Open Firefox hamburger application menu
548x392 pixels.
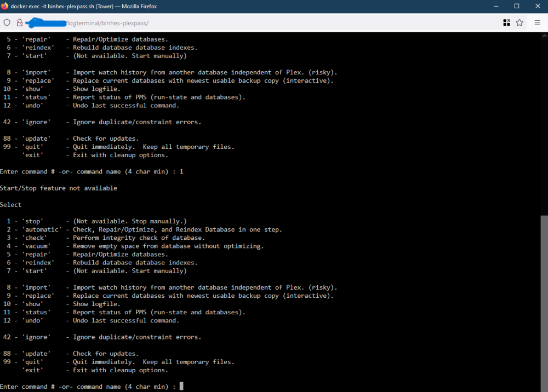point(538,22)
